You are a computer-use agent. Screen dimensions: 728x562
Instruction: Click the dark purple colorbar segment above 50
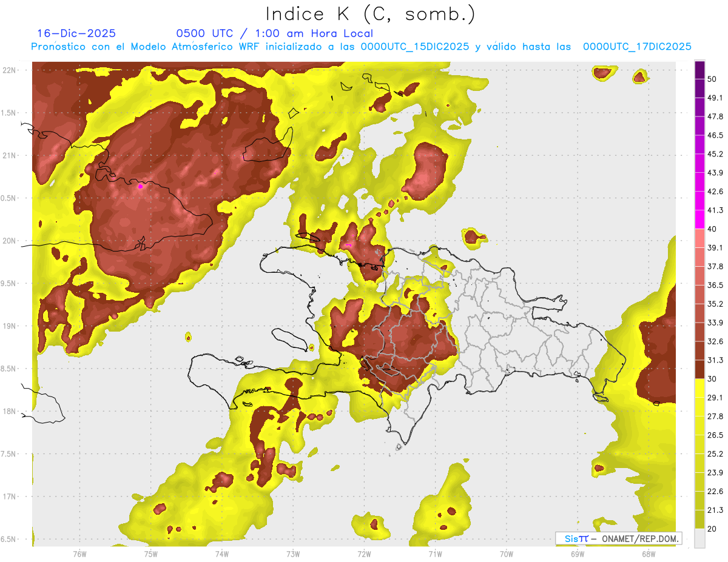coord(699,70)
